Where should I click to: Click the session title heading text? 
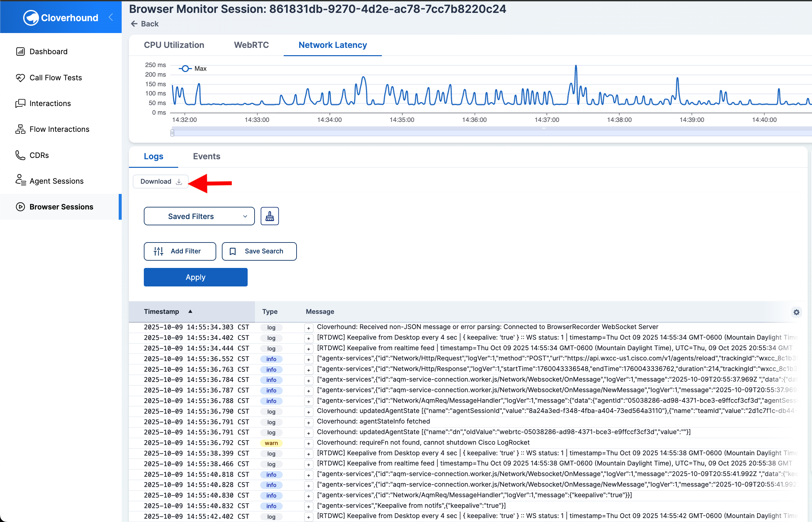317,9
